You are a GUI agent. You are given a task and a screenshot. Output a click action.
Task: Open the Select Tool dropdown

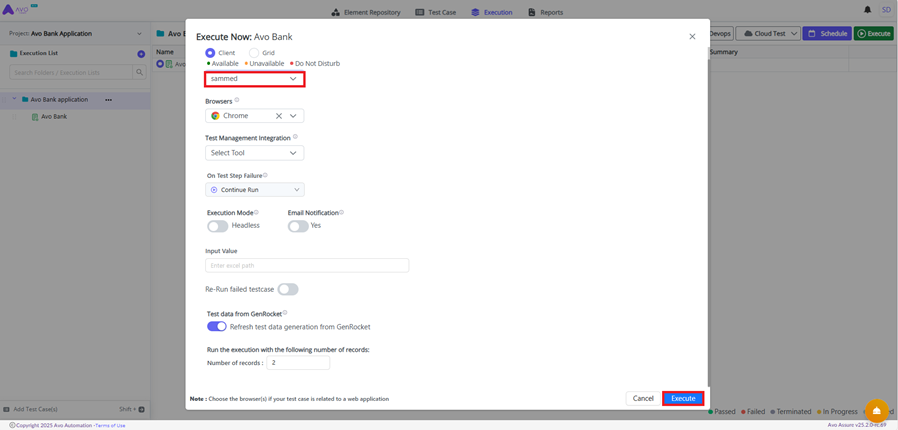[254, 153]
